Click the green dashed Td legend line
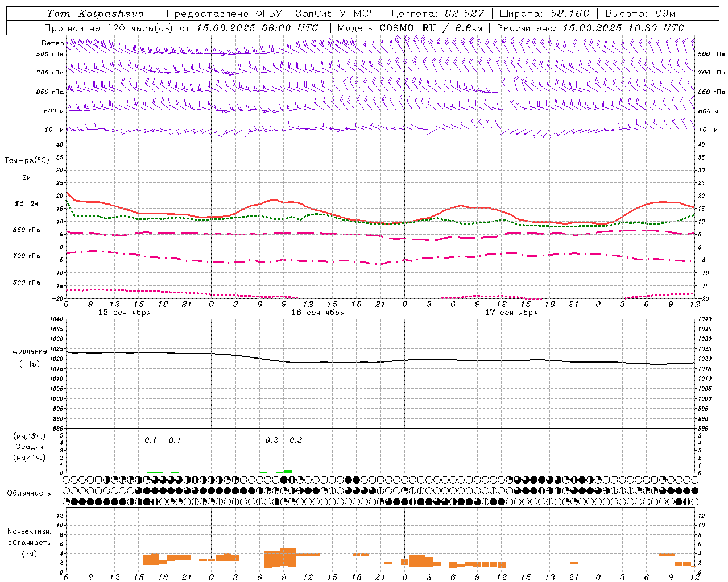 [26, 210]
